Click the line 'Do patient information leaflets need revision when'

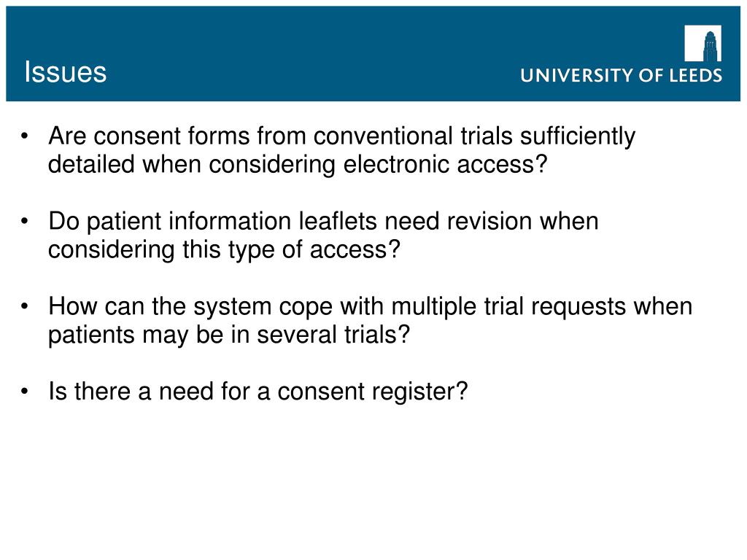[x=323, y=222]
